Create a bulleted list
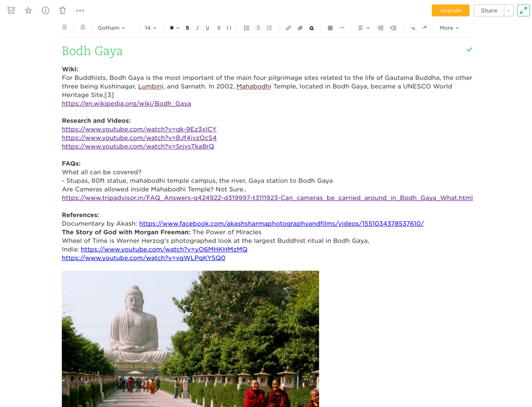This screenshot has width=532, height=407. pos(258,28)
